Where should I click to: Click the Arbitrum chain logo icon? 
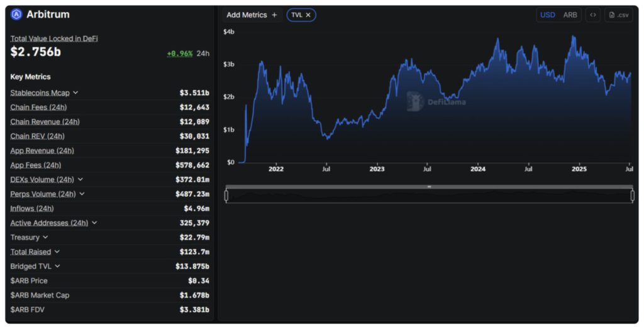click(x=16, y=14)
